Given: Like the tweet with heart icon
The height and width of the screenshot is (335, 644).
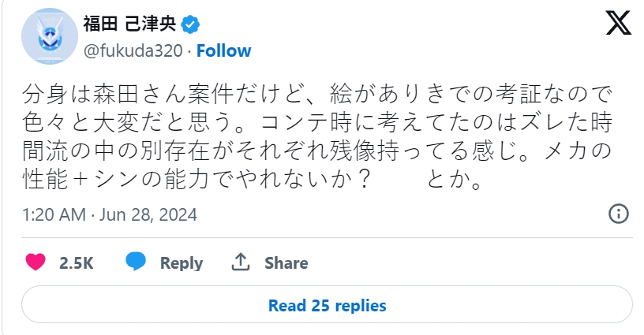Looking at the screenshot, I should (x=36, y=262).
